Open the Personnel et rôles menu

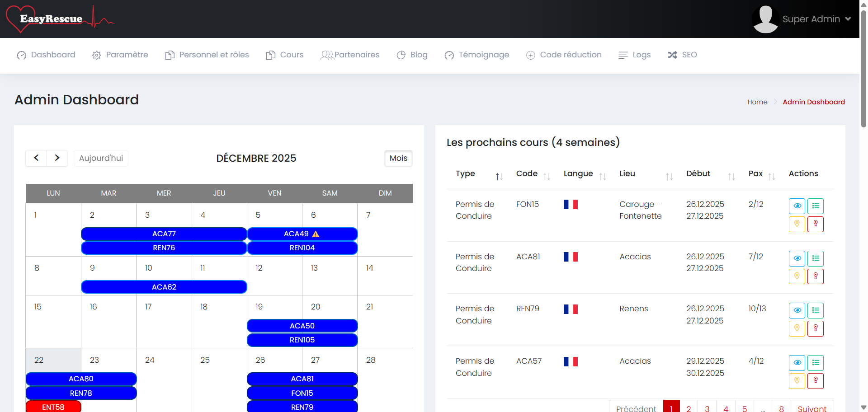207,55
